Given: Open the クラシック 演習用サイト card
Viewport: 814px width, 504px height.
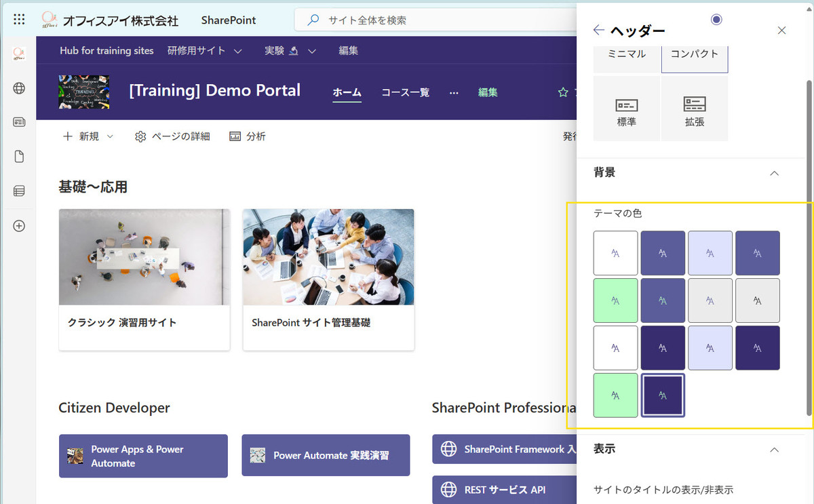Looking at the screenshot, I should pyautogui.click(x=144, y=279).
